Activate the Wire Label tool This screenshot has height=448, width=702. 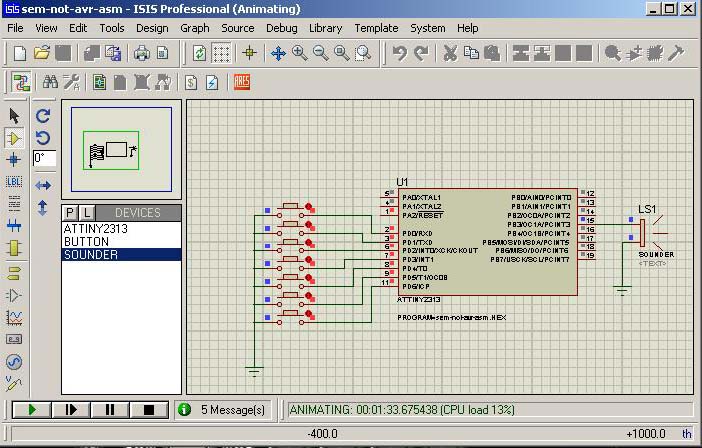[14, 182]
